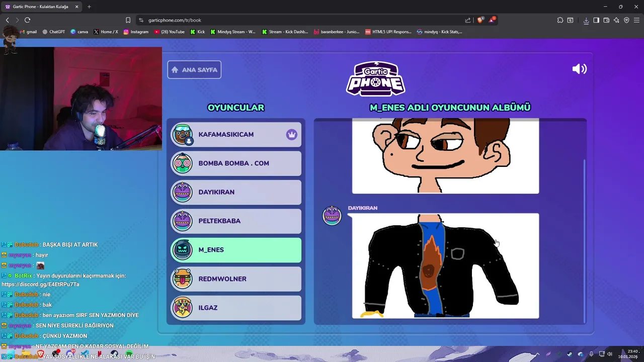Open the cartoon face drawing in album
This screenshot has height=362, width=644.
[x=445, y=156]
